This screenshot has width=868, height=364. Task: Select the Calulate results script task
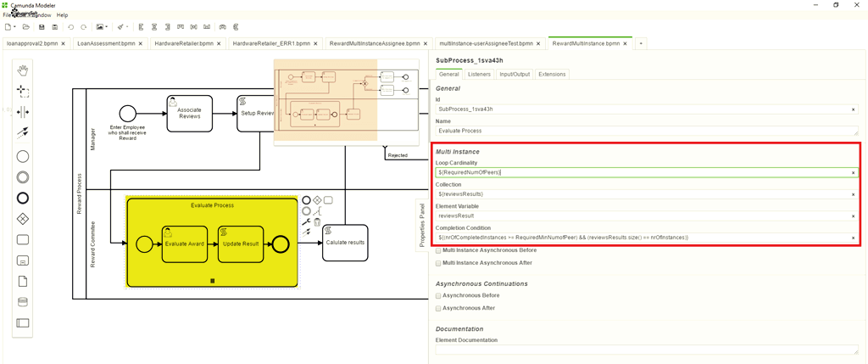click(345, 242)
